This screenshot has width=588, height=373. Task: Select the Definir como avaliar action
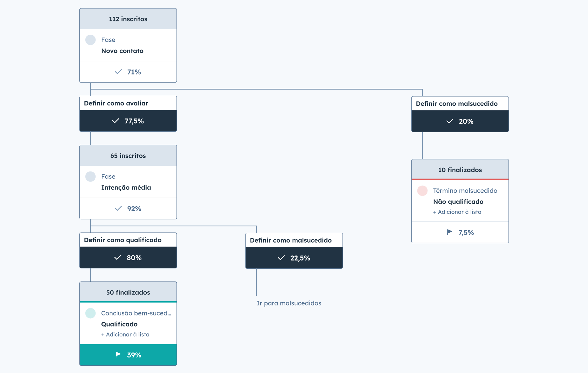pyautogui.click(x=116, y=103)
